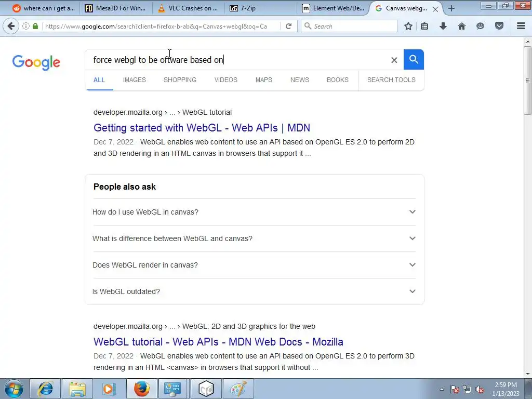The height and width of the screenshot is (399, 532).
Task: Click the scrollbar down arrow
Action: [x=527, y=374]
